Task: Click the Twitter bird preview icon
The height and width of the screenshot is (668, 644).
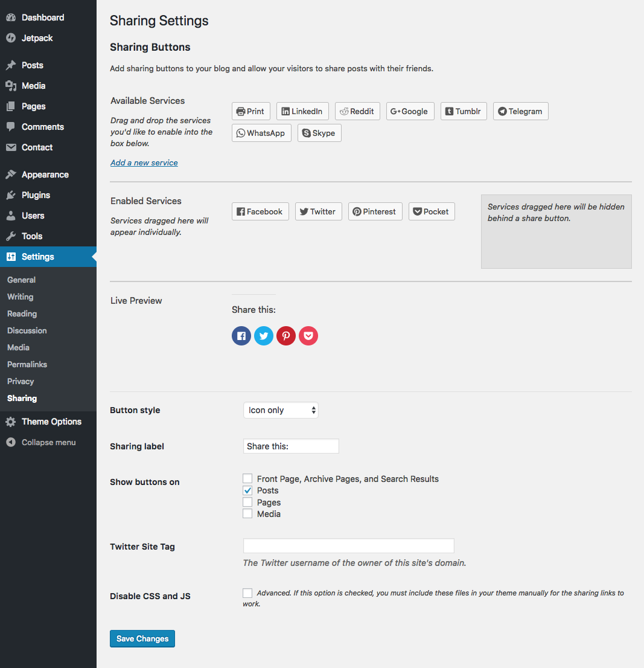Action: tap(264, 336)
